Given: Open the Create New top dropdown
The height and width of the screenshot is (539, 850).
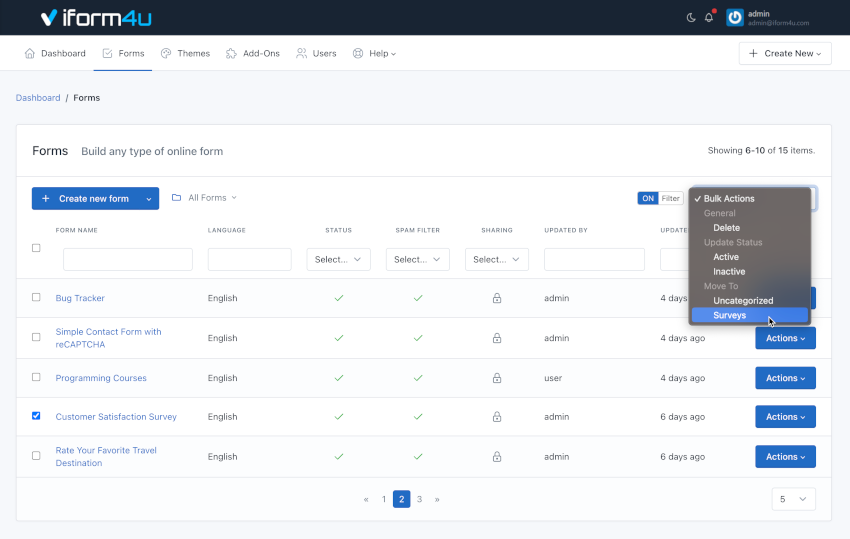Looking at the screenshot, I should [x=785, y=53].
